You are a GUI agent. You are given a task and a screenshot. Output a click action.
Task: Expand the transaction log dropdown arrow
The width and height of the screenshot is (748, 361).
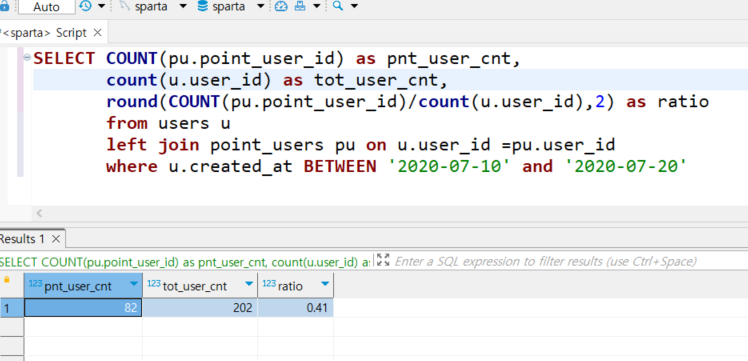102,7
